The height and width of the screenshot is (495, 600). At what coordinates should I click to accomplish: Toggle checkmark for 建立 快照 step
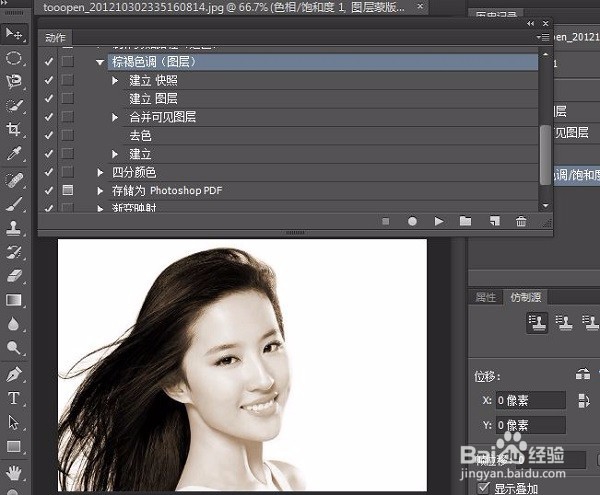[x=49, y=80]
